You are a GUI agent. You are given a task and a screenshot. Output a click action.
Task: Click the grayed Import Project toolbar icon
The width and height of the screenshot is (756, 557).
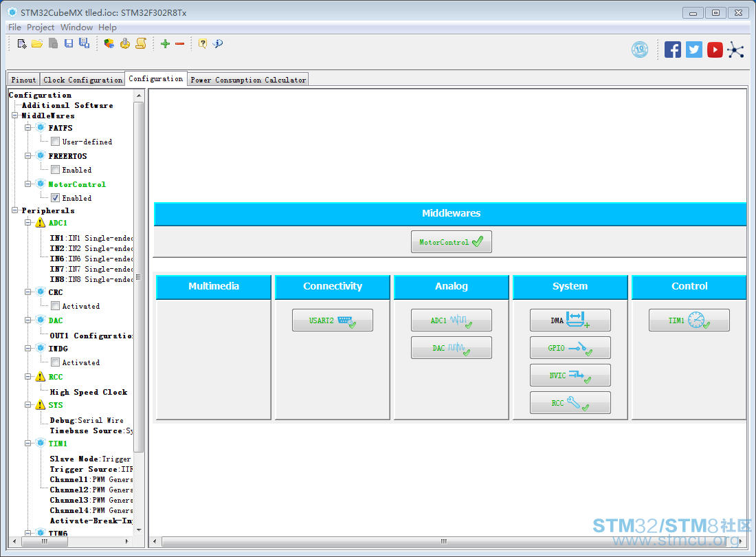53,44
